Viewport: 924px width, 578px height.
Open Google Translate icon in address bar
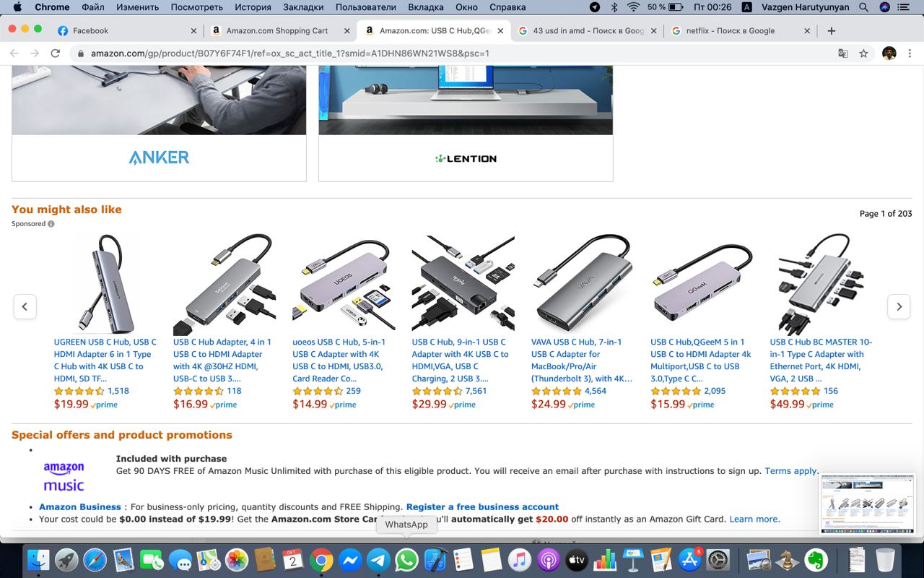842,53
